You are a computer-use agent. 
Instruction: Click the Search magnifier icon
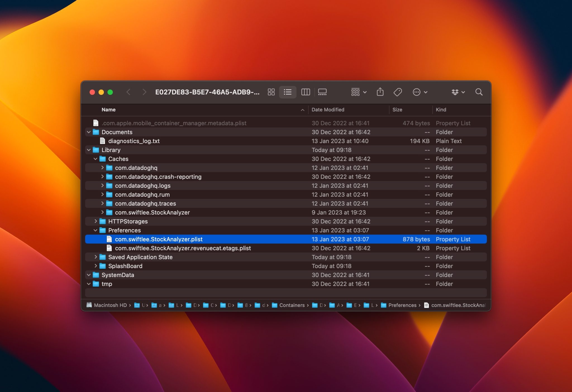[479, 92]
